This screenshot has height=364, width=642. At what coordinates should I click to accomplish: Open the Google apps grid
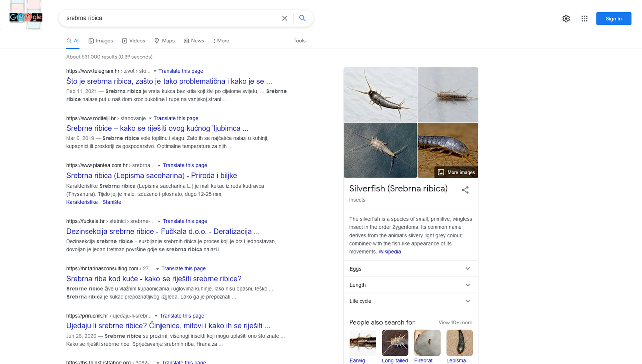tap(584, 18)
